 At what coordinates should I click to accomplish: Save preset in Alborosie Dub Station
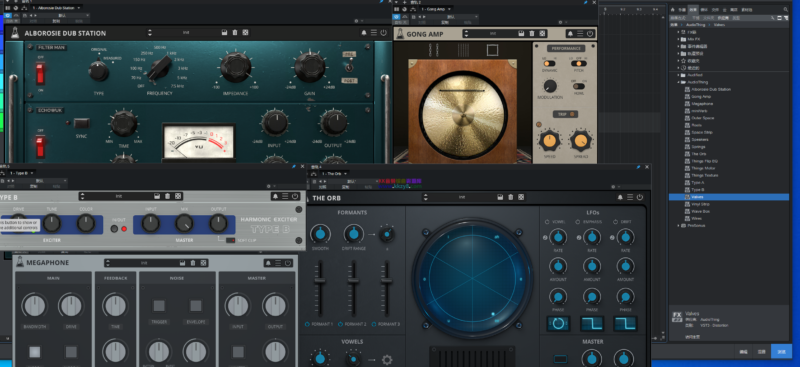pyautogui.click(x=224, y=33)
